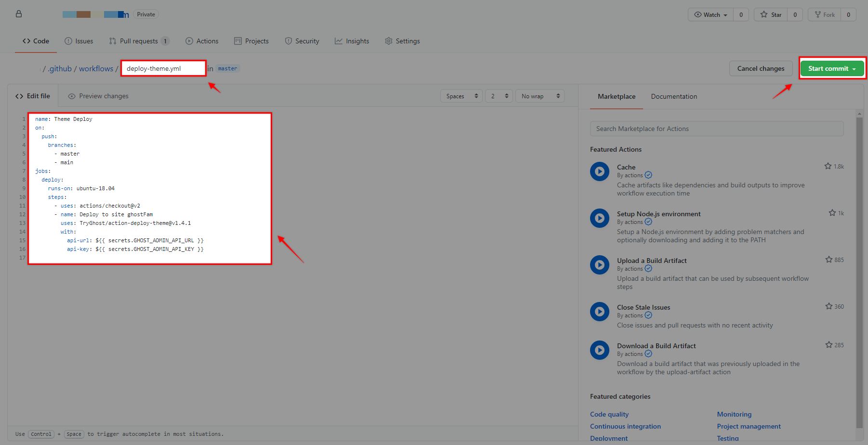
Task: Open the Code quality category
Action: (609, 414)
